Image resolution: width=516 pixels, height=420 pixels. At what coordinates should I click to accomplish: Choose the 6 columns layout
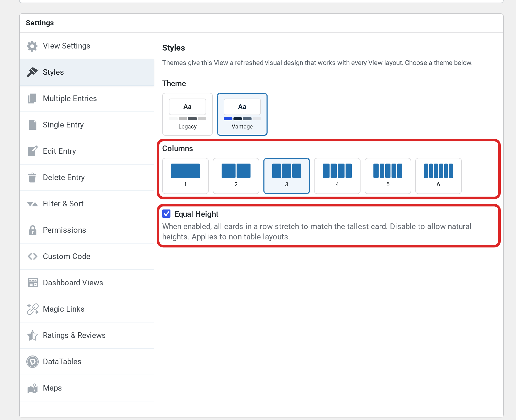(439, 176)
